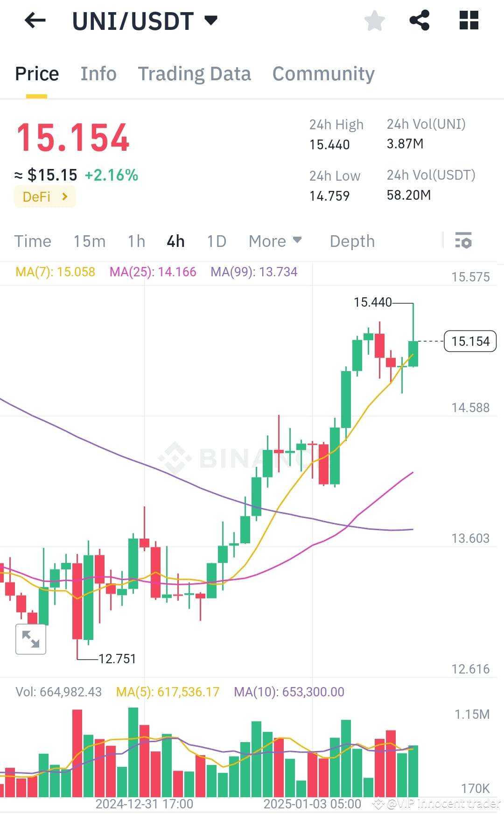Expand the DeFi category chevron
Image resolution: width=504 pixels, height=814 pixels.
[x=64, y=196]
